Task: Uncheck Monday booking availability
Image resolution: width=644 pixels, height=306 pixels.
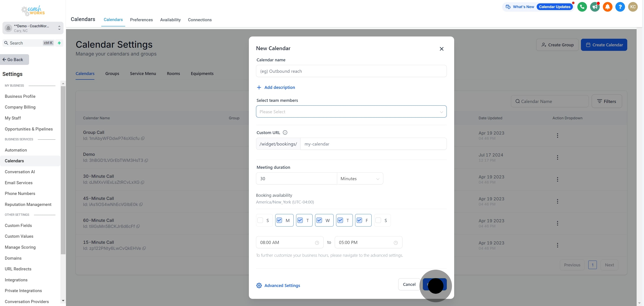Action: pyautogui.click(x=279, y=220)
